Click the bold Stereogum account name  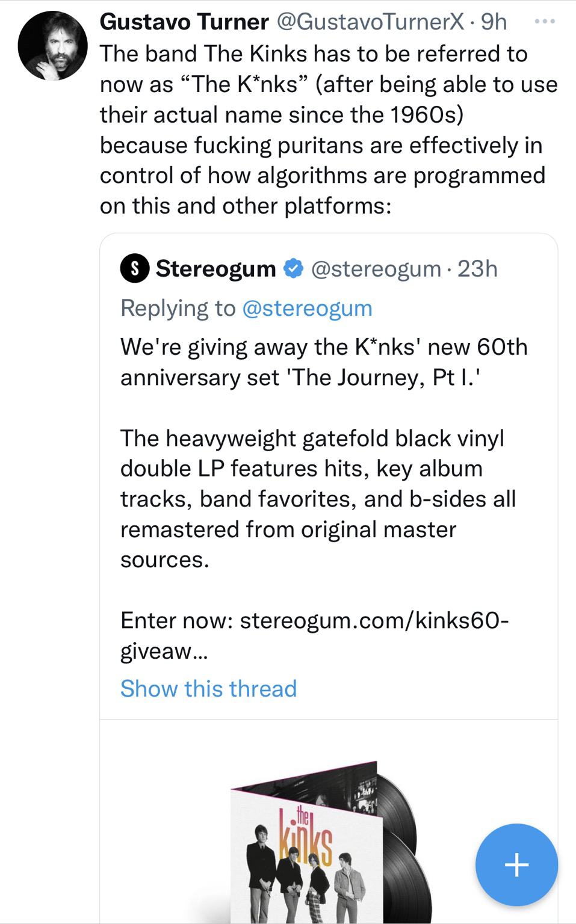coord(215,268)
